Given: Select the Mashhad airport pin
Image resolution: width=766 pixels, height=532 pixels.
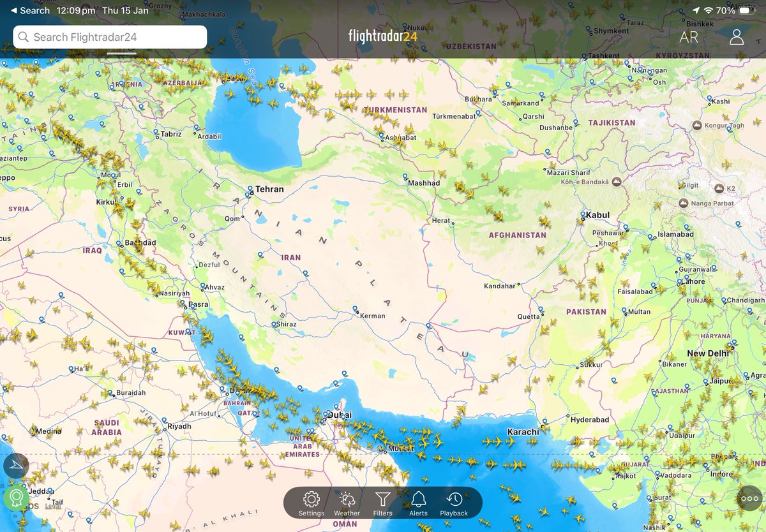Looking at the screenshot, I should click(405, 176).
